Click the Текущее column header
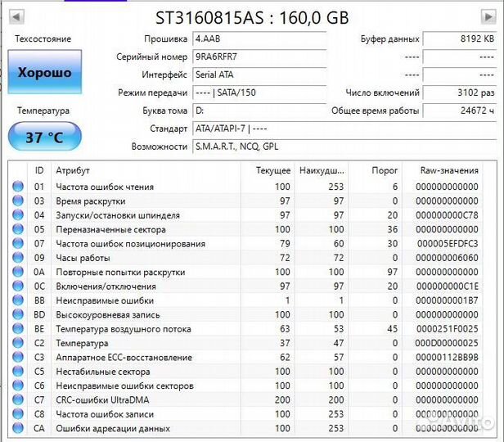504x442 pixels. tap(268, 170)
